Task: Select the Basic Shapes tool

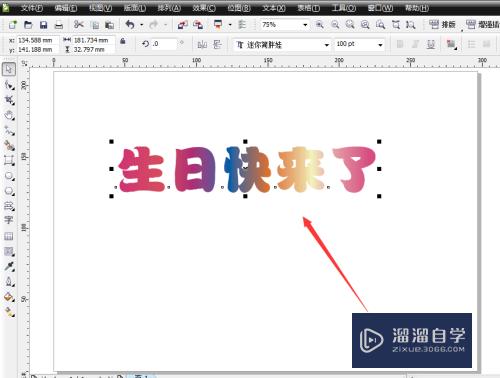Action: pos(9,206)
